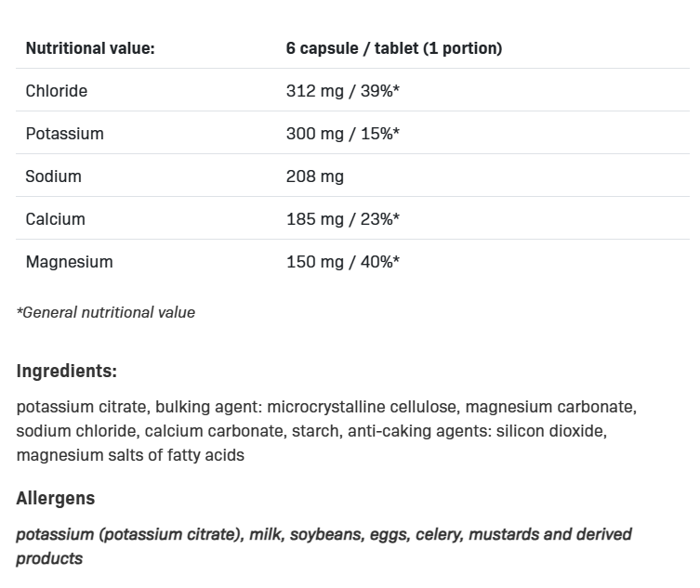Select the serving size column header
Image resolution: width=700 pixels, height=588 pixels.
point(393,48)
